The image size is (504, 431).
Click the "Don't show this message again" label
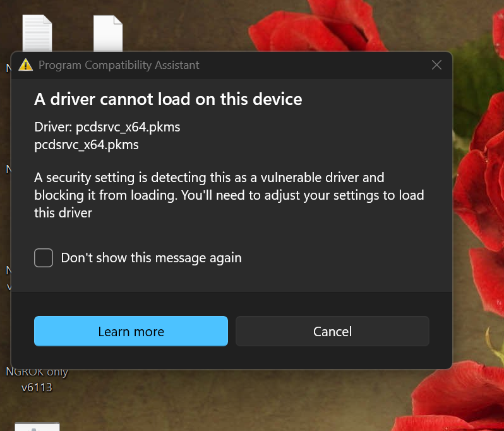(151, 258)
